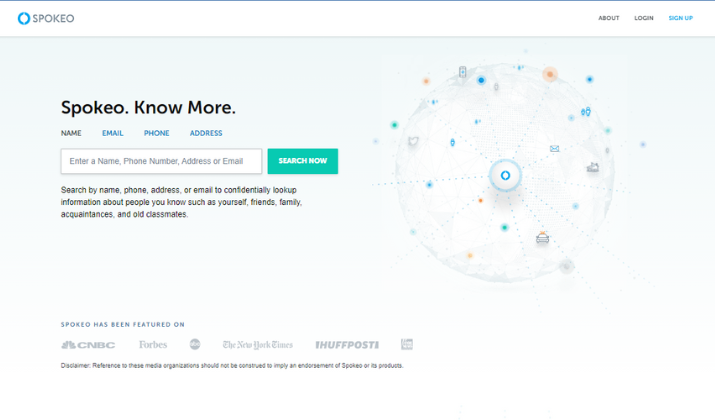Switch to the Address search tab

206,133
